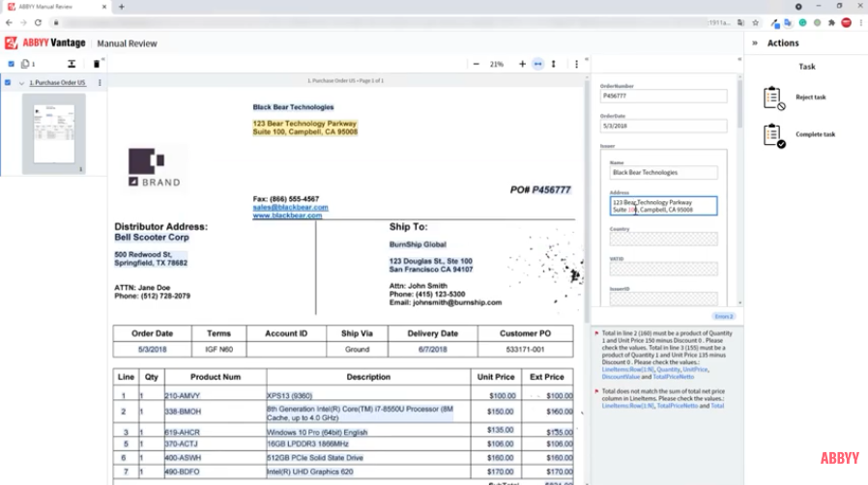Fit document to width
The image size is (868, 485).
pyautogui.click(x=538, y=64)
